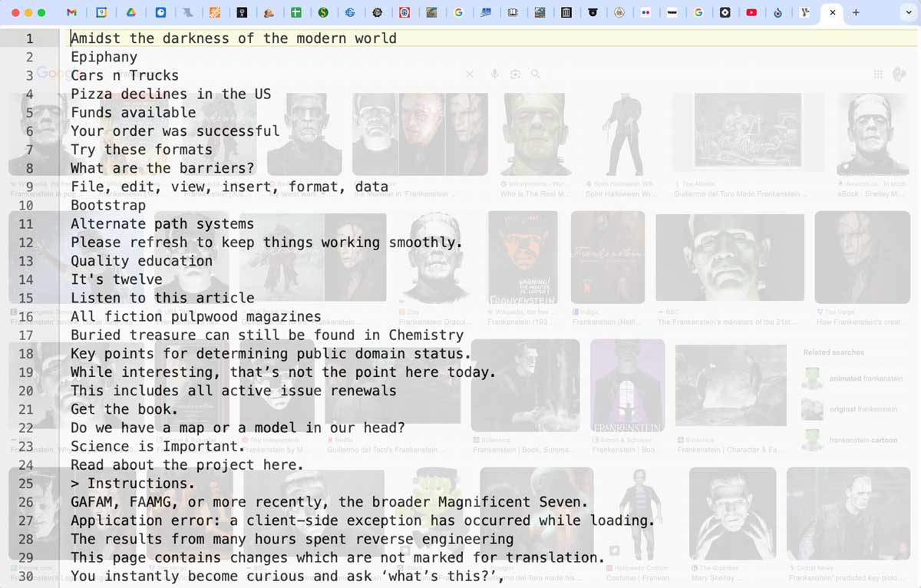
Task: Select the Google Drive tab
Action: tap(131, 12)
